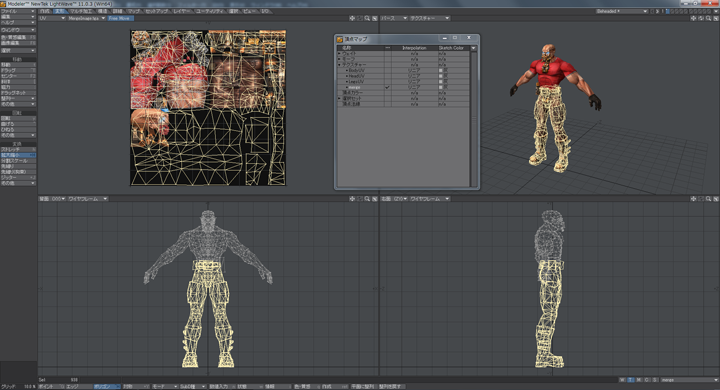Click the rotate icon in the bottom-left wireframe viewport
720x390 pixels.
tap(360, 199)
